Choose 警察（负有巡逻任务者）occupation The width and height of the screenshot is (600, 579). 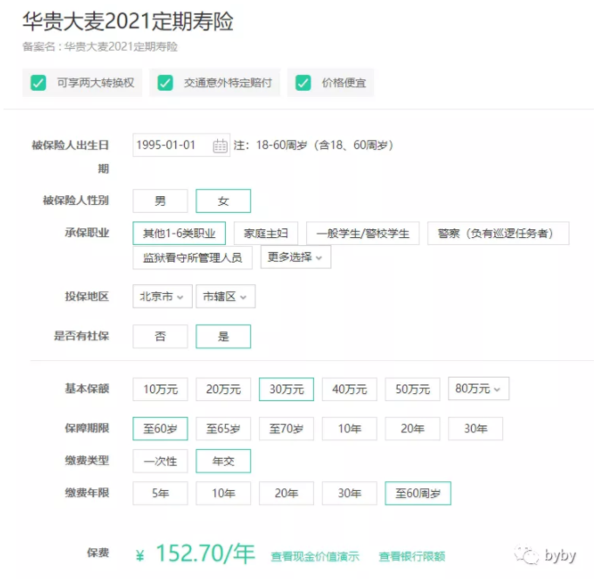498,233
